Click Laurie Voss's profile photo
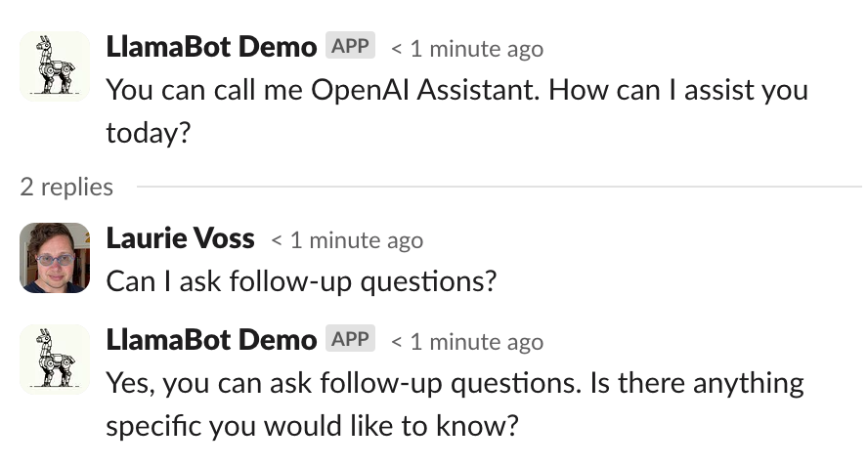868x467 pixels. coord(55,258)
